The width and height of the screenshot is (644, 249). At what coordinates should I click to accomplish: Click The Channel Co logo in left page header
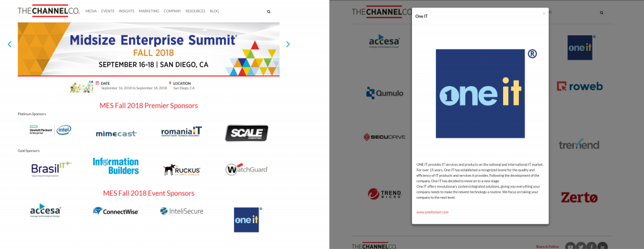[x=48, y=11]
